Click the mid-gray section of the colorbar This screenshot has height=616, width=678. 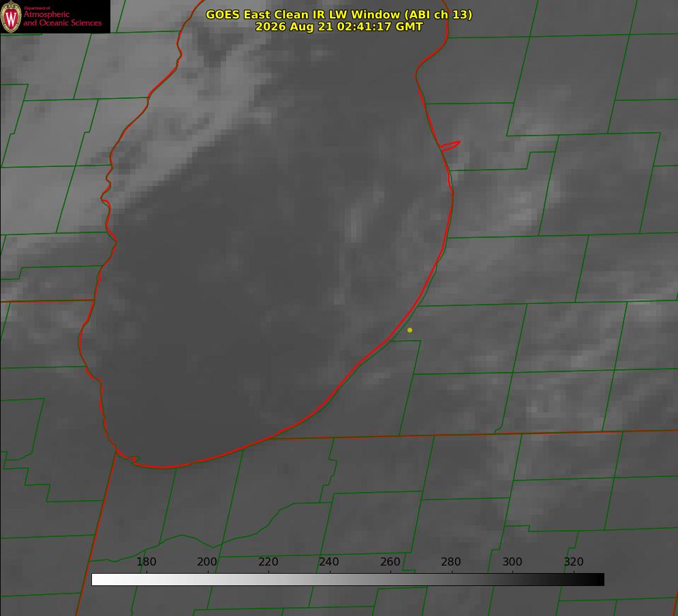click(348, 580)
